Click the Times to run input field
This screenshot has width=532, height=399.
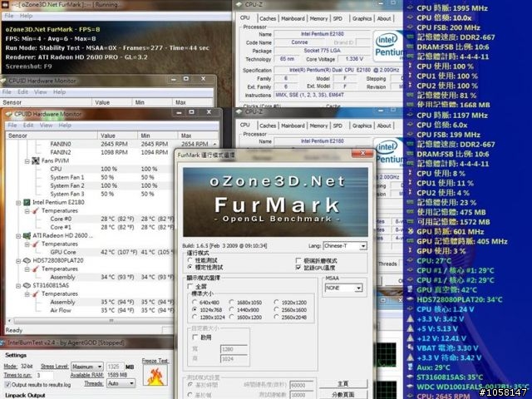click(44, 375)
